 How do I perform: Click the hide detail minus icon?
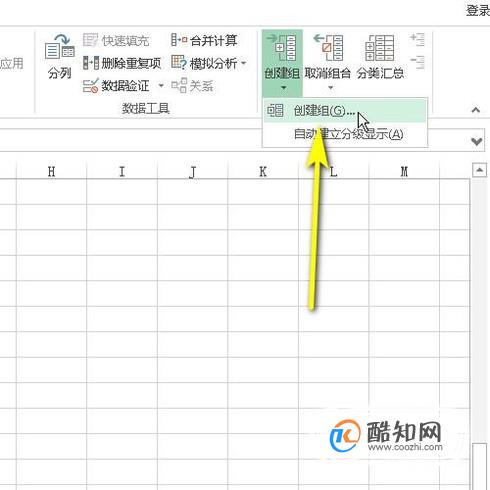pyautogui.click(x=417, y=62)
